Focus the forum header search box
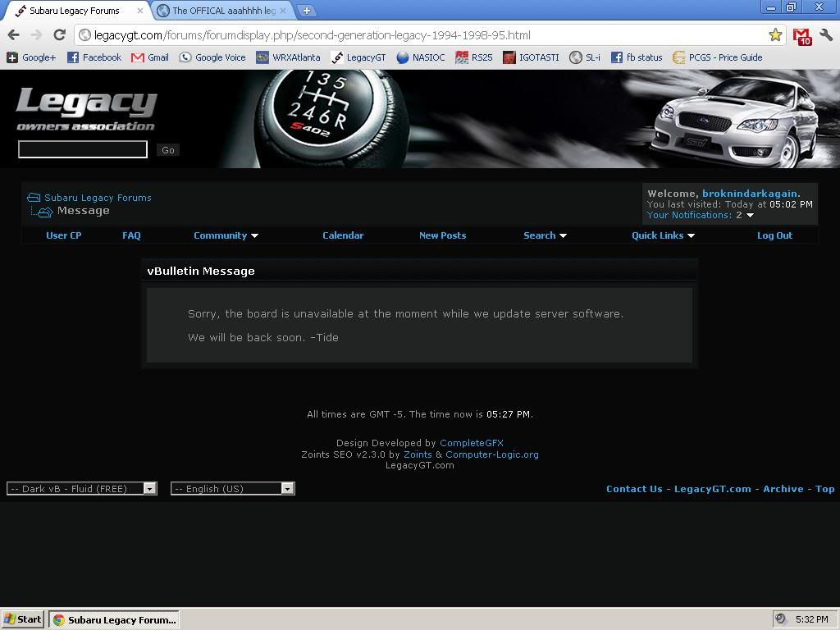This screenshot has width=840, height=630. tap(83, 149)
